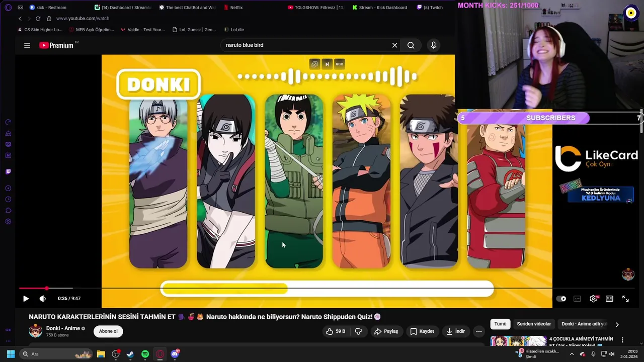The width and height of the screenshot is (644, 362).
Task: Open the Opera GX main menu icon
Action: 8,8
